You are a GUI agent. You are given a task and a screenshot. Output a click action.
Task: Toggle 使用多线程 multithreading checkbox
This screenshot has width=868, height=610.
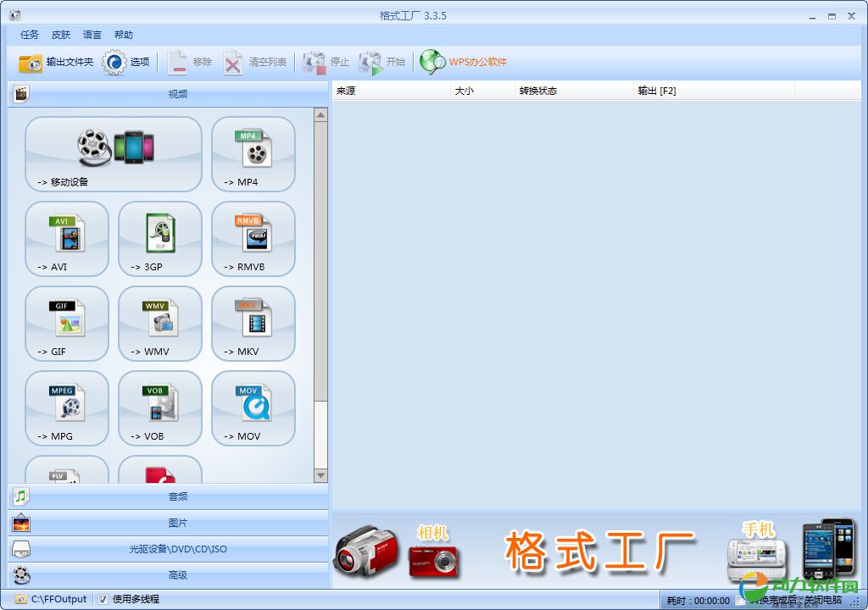[103, 599]
